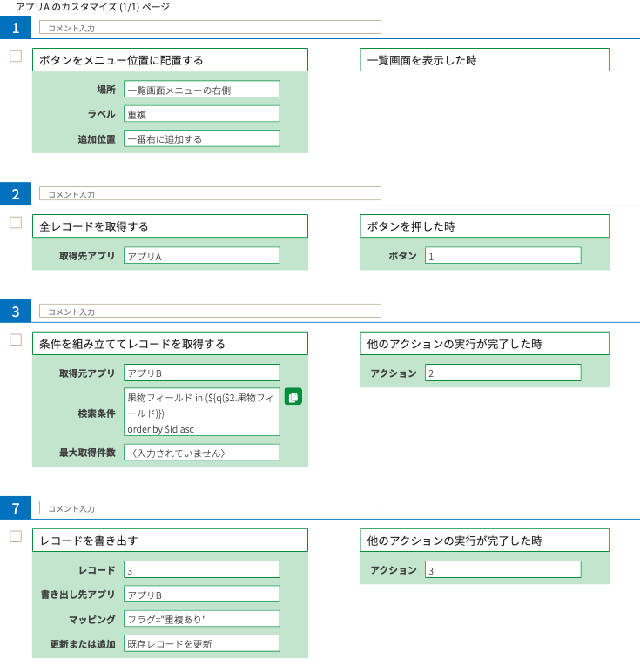Click the row 2 comment input field

[210, 193]
